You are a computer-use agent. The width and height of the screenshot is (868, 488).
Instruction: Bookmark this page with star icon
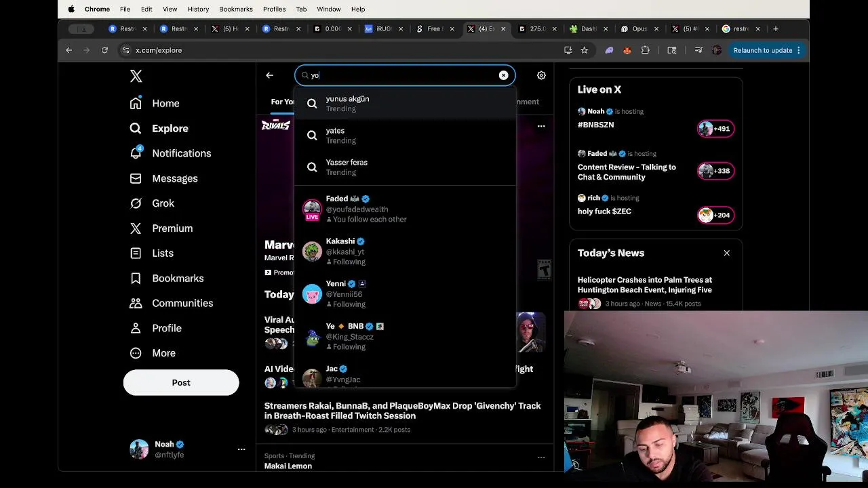point(584,50)
